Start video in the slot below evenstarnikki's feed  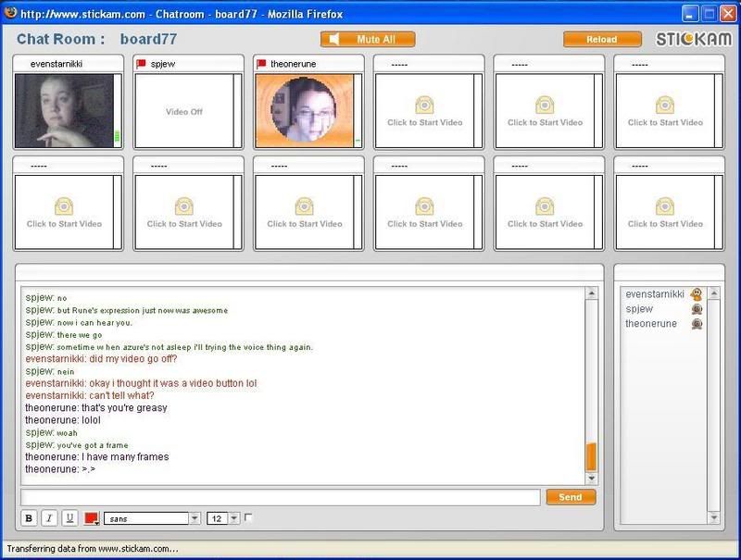pyautogui.click(x=64, y=212)
